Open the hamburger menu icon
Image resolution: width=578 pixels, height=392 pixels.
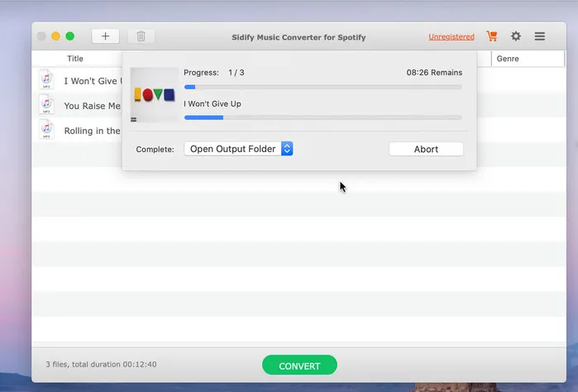(540, 36)
